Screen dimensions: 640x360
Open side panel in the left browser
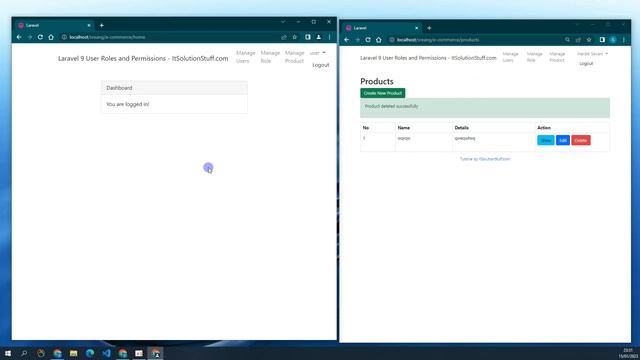(308, 37)
